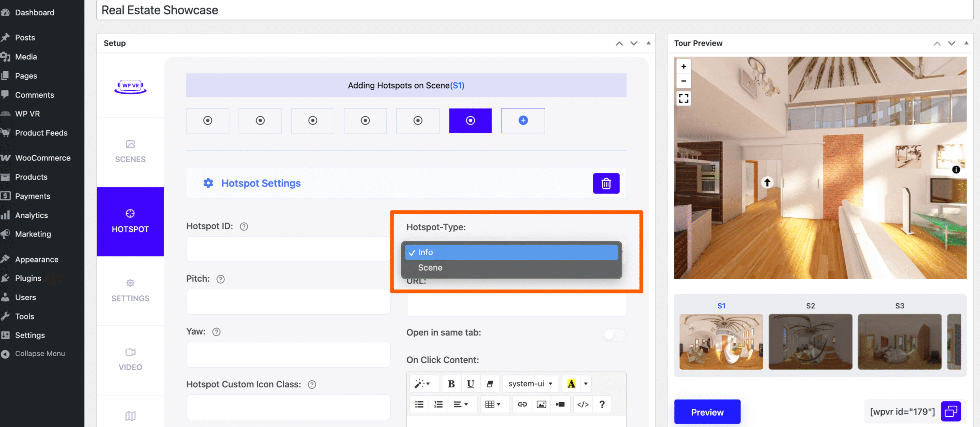The width and height of the screenshot is (980, 427).
Task: Enter fullscreen in tour preview
Action: 683,98
